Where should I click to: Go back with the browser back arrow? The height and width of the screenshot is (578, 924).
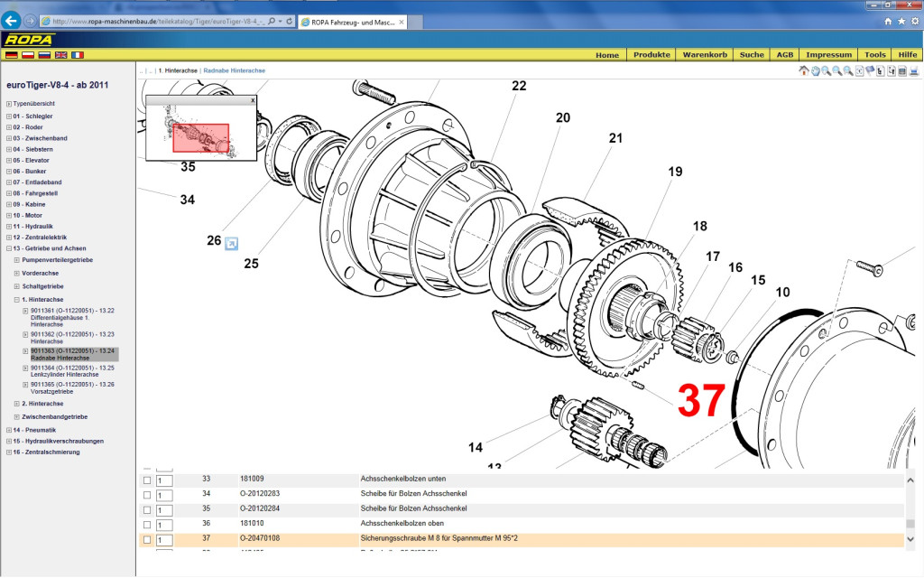(x=11, y=21)
